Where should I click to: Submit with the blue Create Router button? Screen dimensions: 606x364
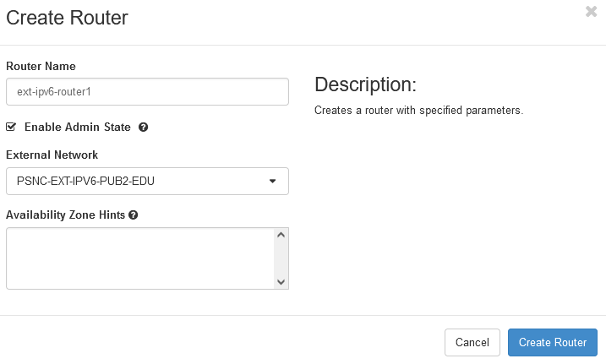coord(553,342)
